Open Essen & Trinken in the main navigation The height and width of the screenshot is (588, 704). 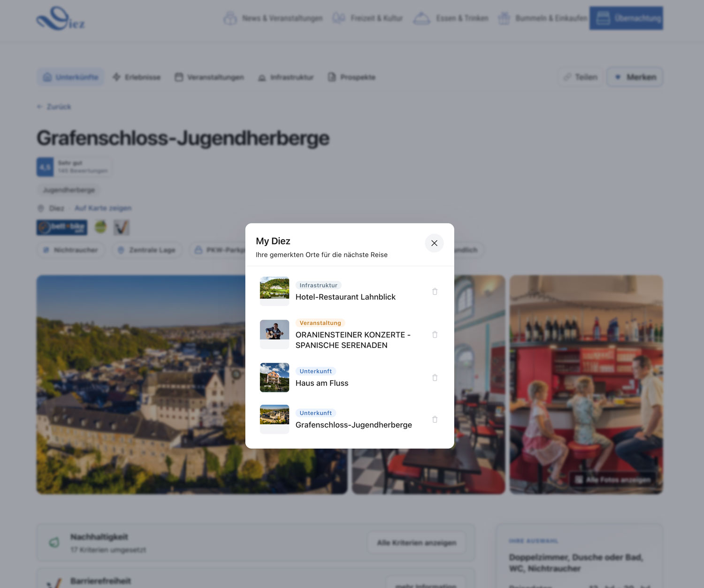[451, 18]
